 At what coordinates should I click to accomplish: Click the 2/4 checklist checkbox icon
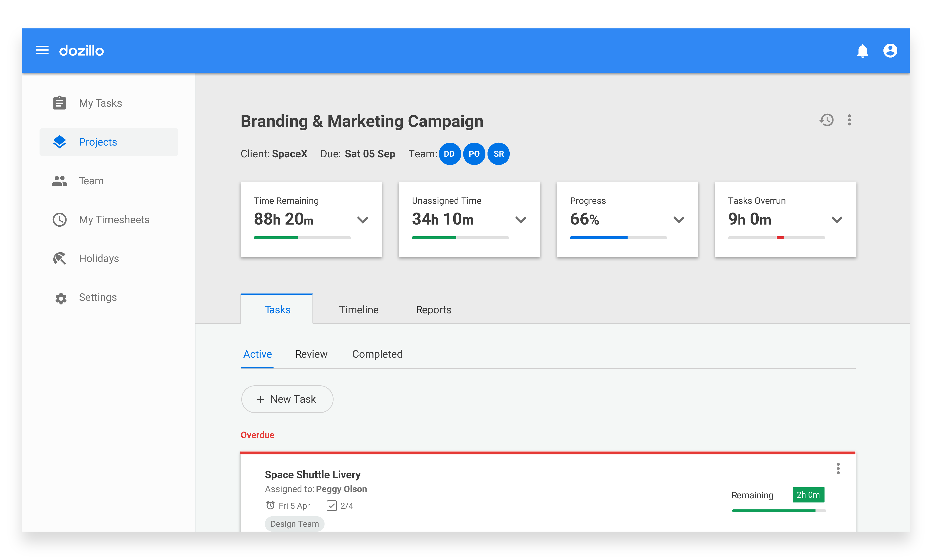tap(331, 505)
